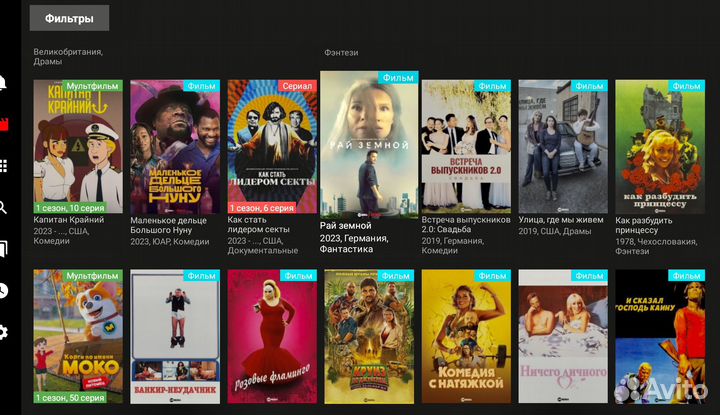
Task: Open the notifications bell in sidebar
Action: (x=3, y=83)
